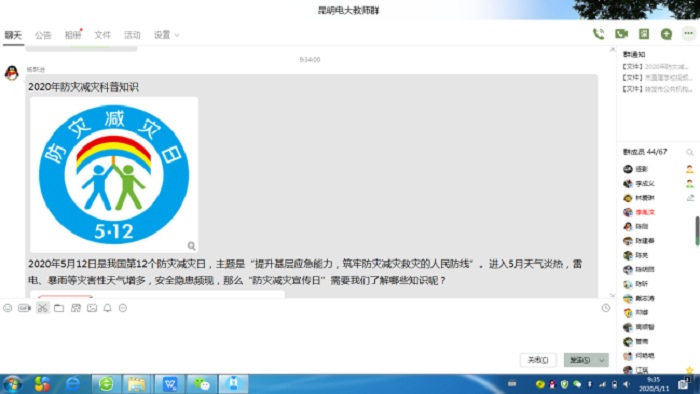
Task: Open message history clock icon
Action: pos(606,308)
